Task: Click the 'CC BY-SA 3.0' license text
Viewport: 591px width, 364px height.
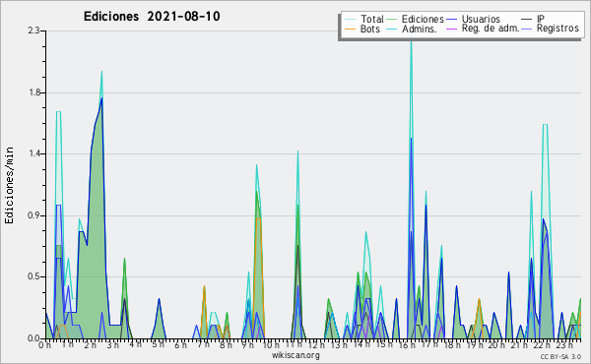Action: (x=560, y=357)
